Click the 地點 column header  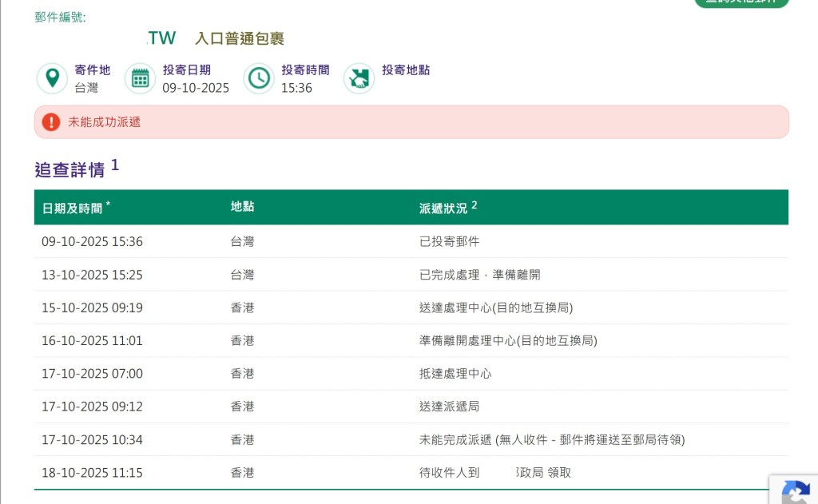pyautogui.click(x=242, y=207)
